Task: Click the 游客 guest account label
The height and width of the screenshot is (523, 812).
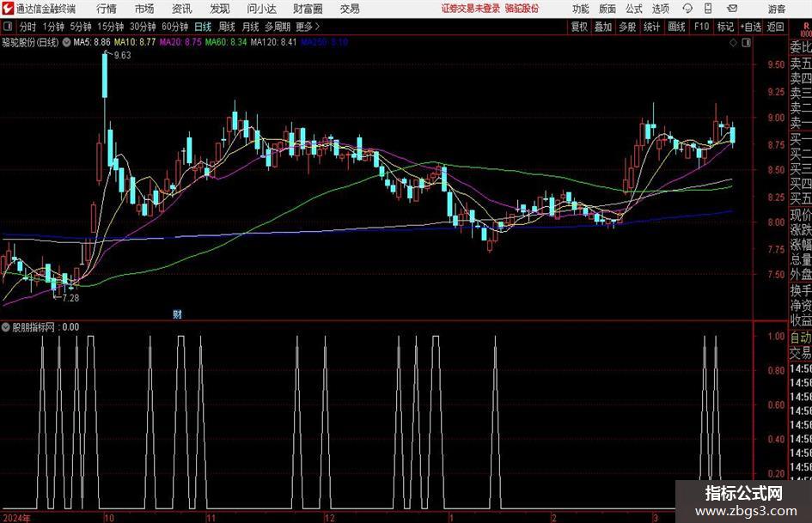Action: [777, 9]
